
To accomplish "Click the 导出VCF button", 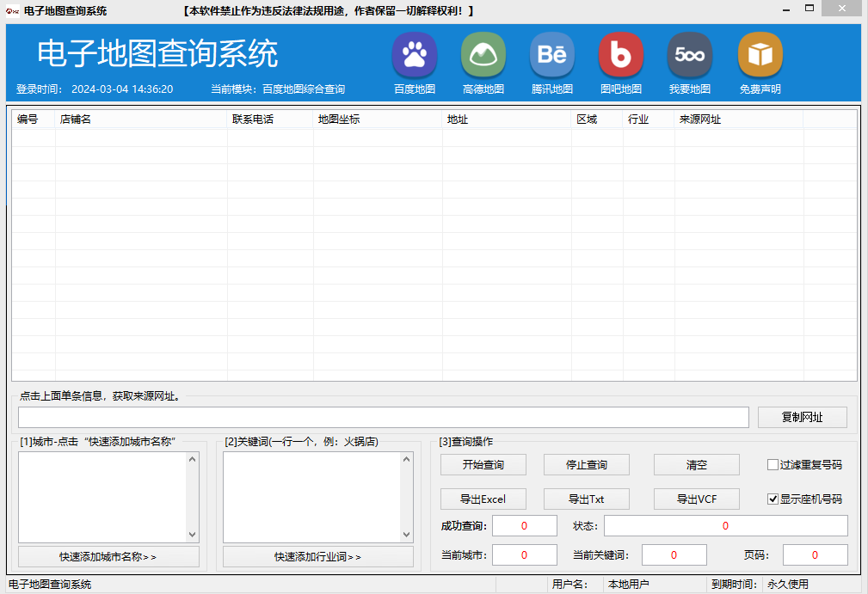I will pos(697,499).
